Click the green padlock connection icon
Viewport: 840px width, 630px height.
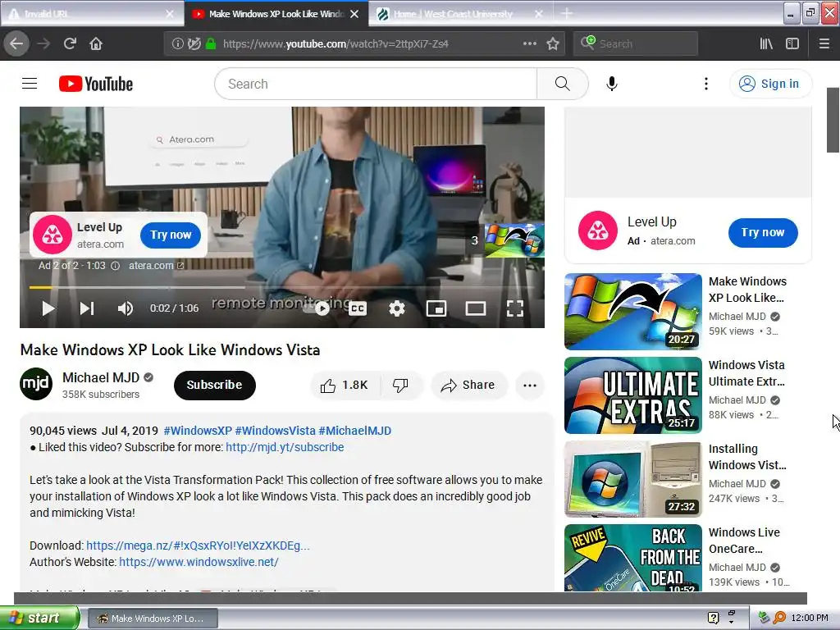point(211,44)
